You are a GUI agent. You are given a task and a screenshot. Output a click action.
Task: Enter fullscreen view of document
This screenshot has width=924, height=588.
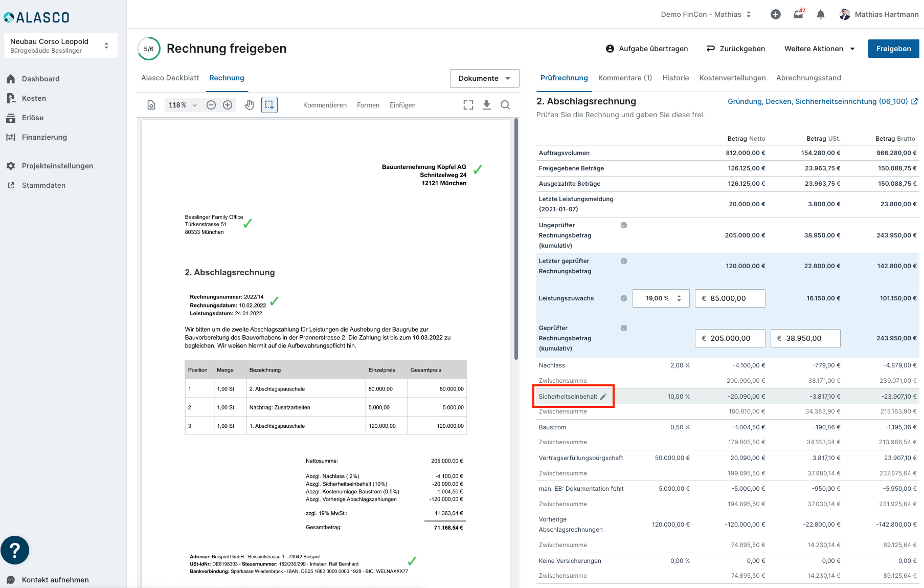(x=468, y=105)
